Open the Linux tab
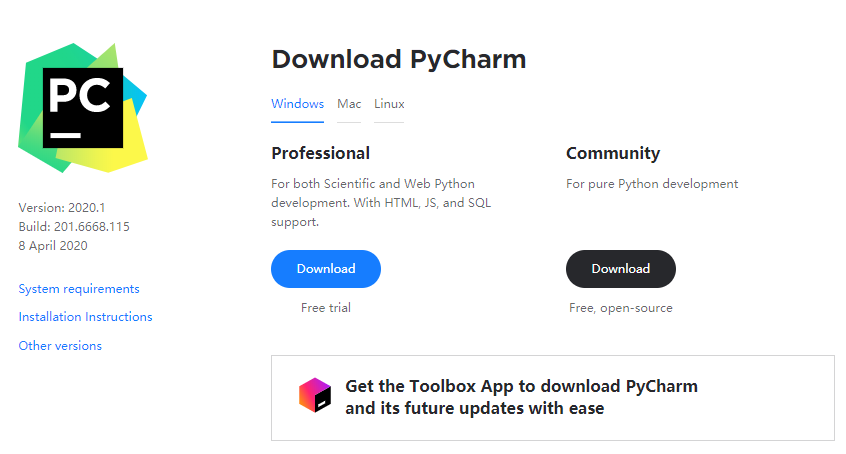This screenshot has width=846, height=454. click(389, 104)
